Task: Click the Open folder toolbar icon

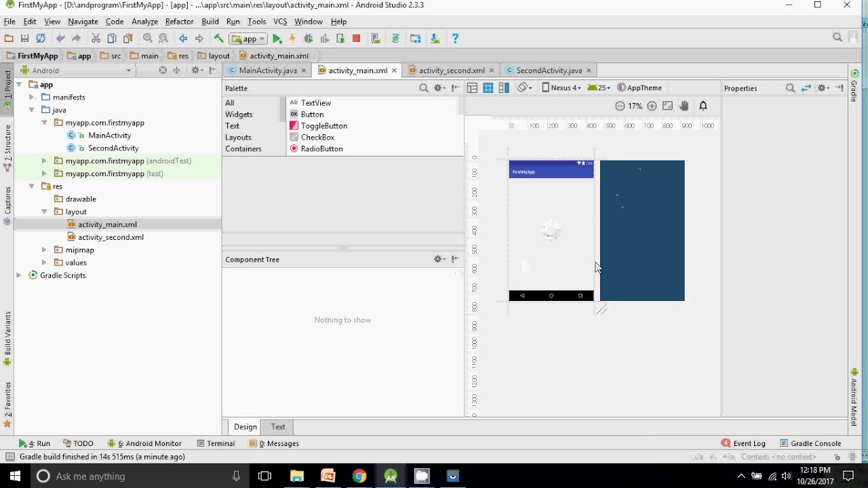Action: (9, 39)
